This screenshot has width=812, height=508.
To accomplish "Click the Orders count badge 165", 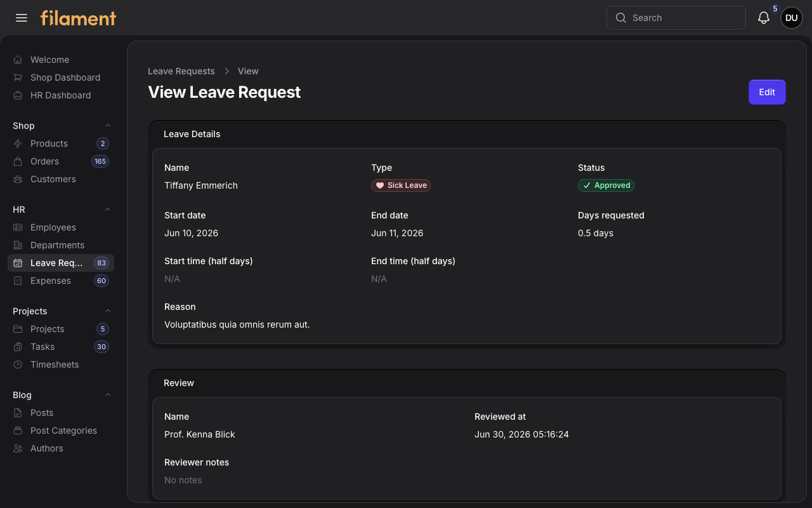I will click(x=100, y=161).
